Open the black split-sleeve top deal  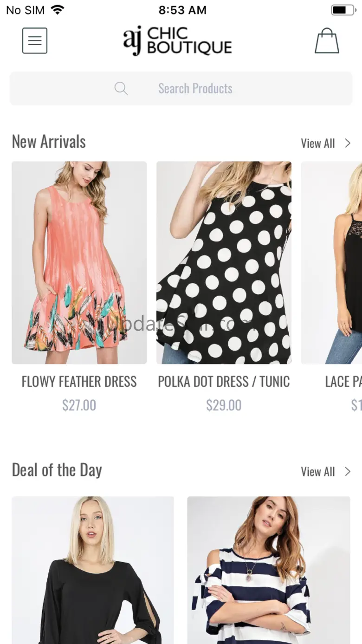coord(93,570)
